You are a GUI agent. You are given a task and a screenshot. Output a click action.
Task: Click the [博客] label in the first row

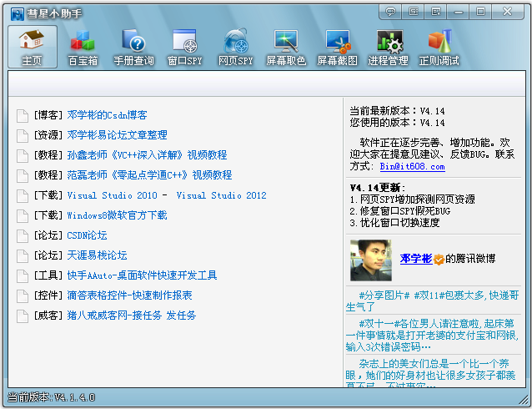coord(48,115)
